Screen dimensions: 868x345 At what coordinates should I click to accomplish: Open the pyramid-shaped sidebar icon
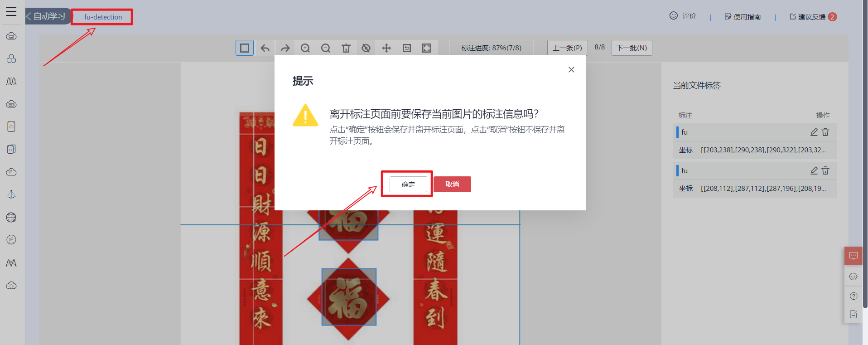11,194
